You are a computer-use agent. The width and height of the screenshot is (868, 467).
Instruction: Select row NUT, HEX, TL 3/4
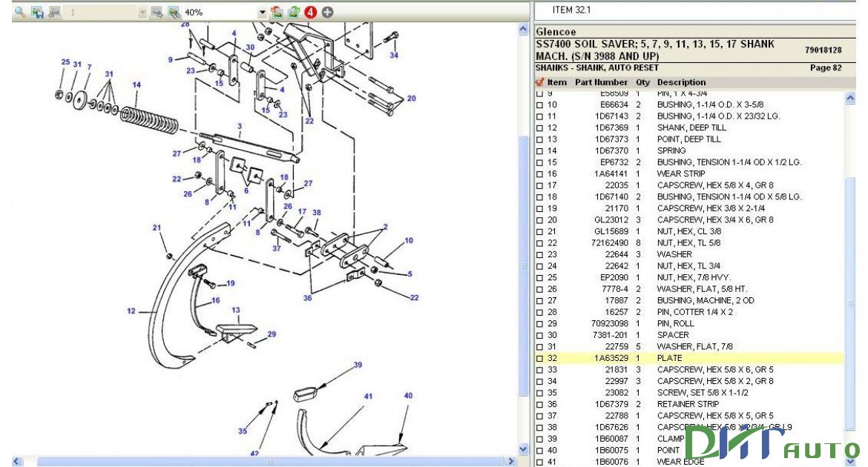point(689,266)
